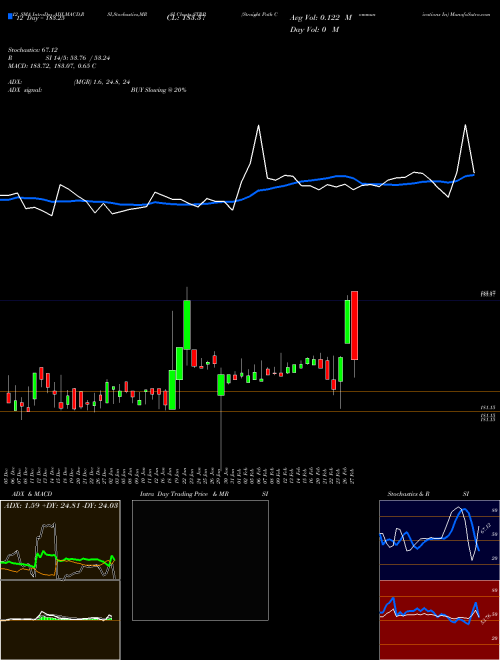The image size is (500, 660).
Task: Click the "CL: 183.37" closing price text
Action: pos(186,19)
